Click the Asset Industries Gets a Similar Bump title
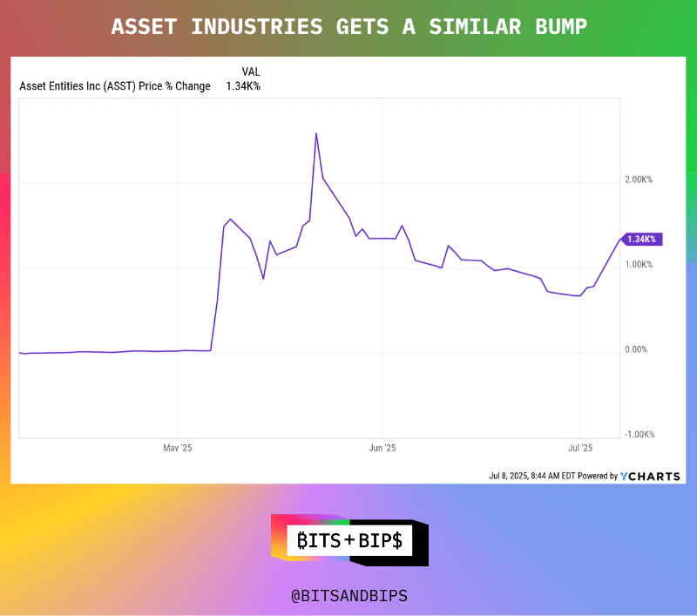This screenshot has height=616, width=697. [x=348, y=27]
